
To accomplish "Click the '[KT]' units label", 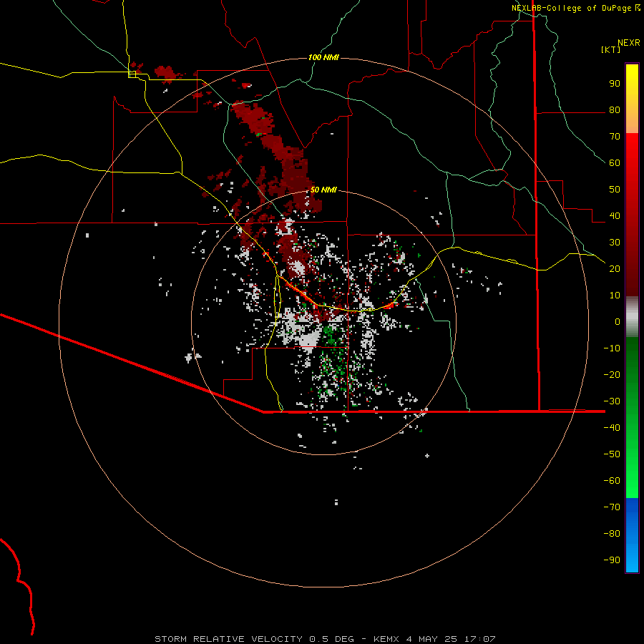I will (x=611, y=49).
